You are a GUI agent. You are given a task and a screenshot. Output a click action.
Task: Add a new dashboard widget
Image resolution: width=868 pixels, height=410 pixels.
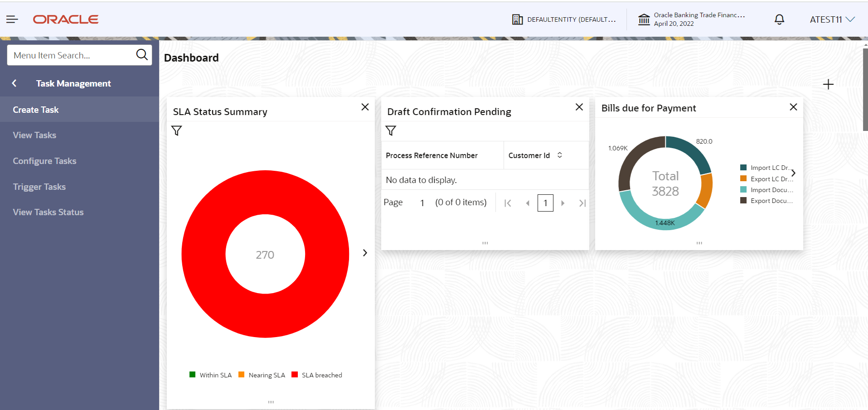828,84
